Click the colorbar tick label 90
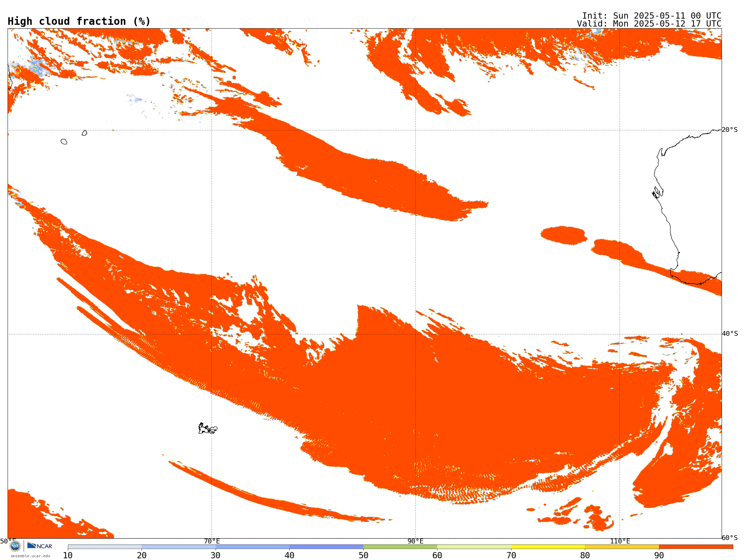The image size is (744, 560). (x=659, y=556)
